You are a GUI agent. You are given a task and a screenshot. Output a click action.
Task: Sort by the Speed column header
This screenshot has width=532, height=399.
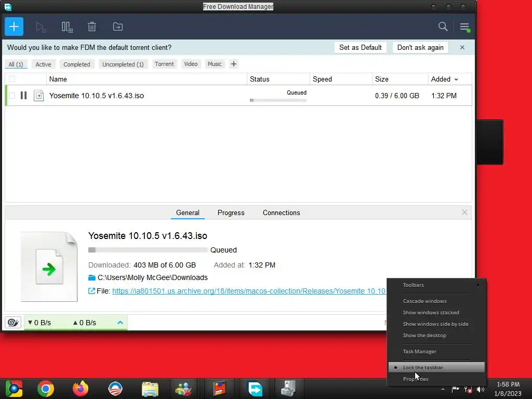[341, 79]
